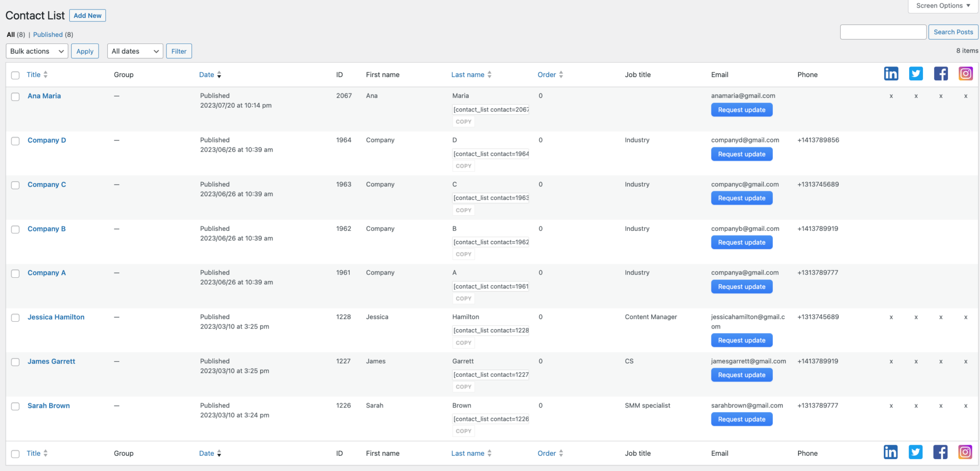Click the LinkedIn icon in the table header

pyautogui.click(x=891, y=74)
